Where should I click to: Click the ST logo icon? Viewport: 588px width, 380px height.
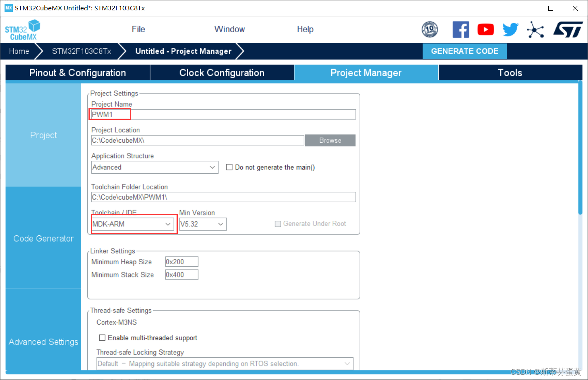tap(568, 29)
